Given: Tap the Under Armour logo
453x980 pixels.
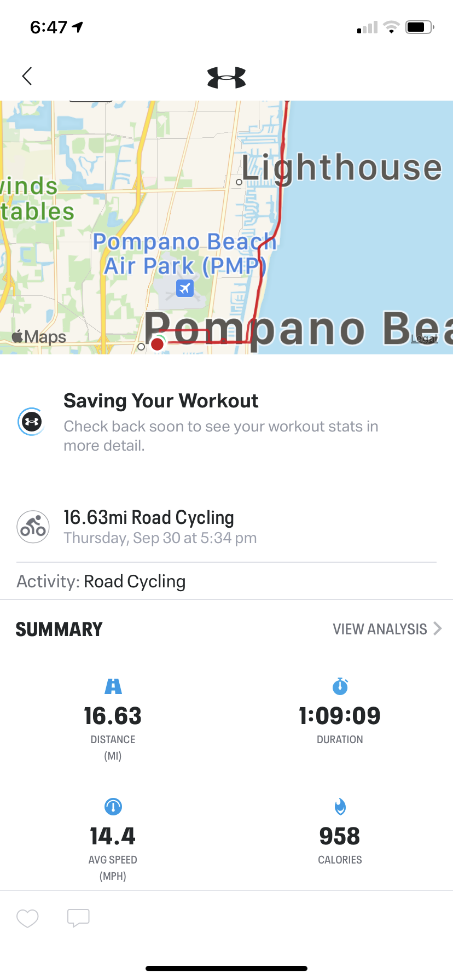Looking at the screenshot, I should (226, 78).
